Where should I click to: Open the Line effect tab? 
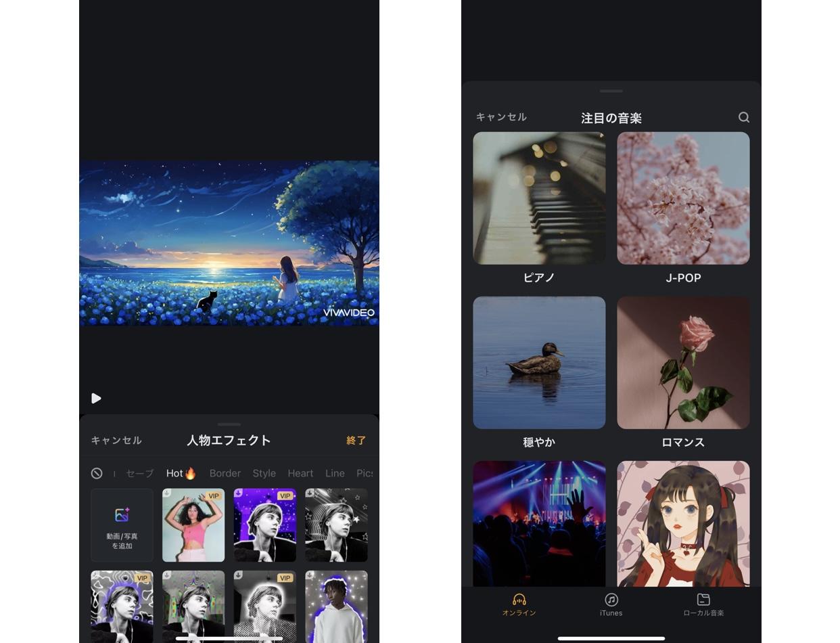[335, 473]
